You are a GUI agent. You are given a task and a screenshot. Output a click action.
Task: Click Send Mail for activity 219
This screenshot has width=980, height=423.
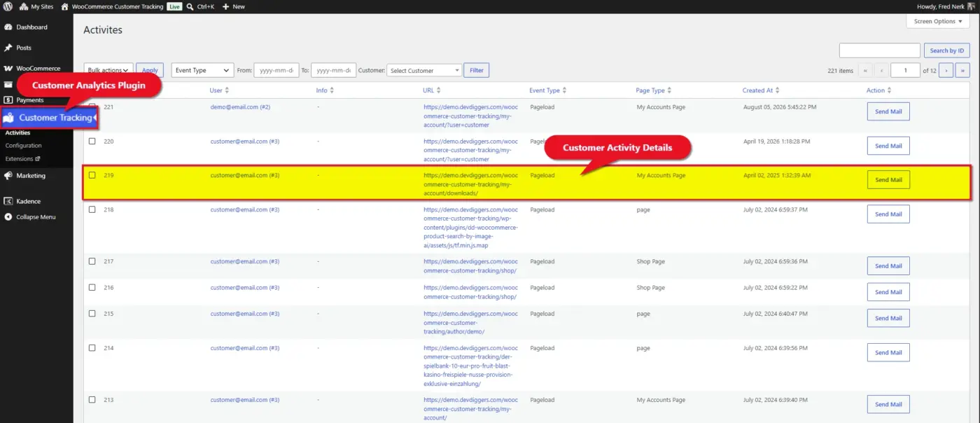888,179
